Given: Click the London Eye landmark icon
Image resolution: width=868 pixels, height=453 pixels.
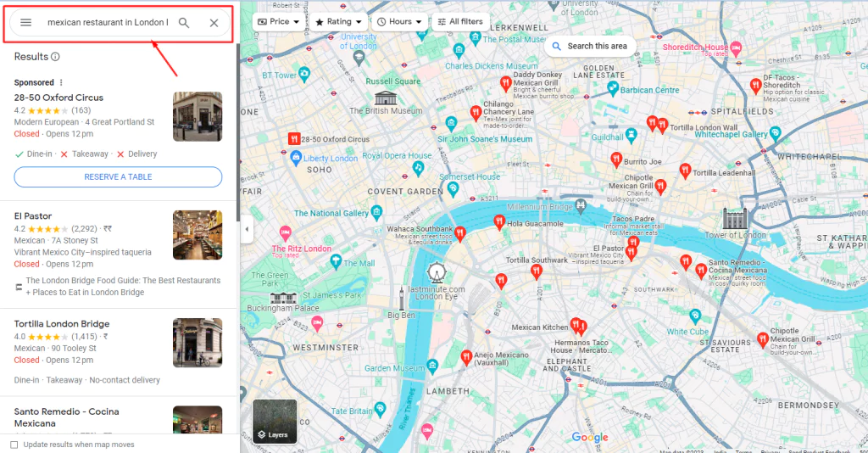Looking at the screenshot, I should coord(437,273).
